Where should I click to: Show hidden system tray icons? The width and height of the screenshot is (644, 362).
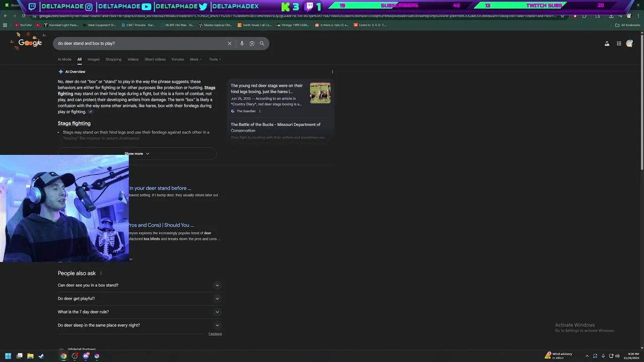(x=587, y=356)
